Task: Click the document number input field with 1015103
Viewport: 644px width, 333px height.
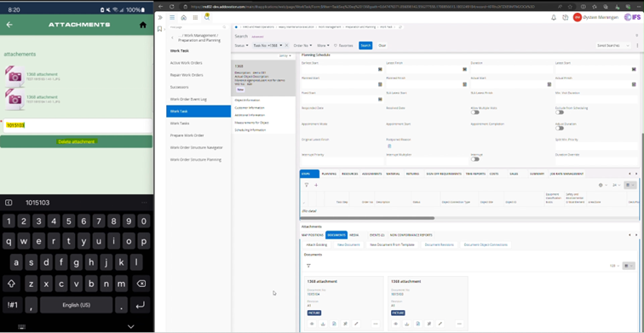Action: 78,125
